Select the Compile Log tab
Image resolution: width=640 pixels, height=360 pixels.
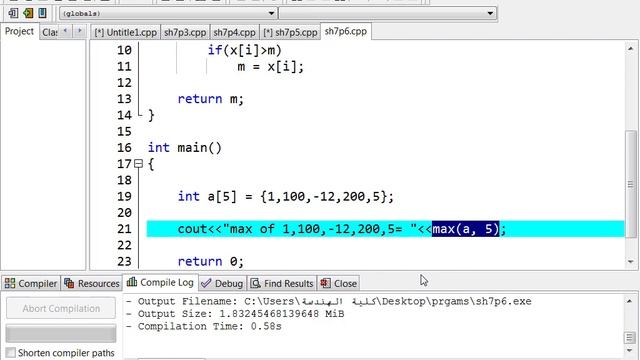point(160,282)
